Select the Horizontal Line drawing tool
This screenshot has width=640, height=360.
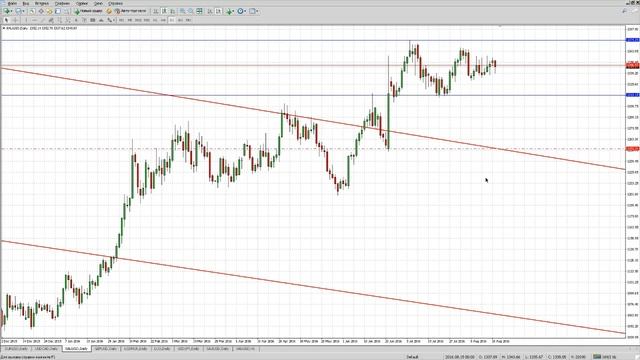tap(34, 20)
